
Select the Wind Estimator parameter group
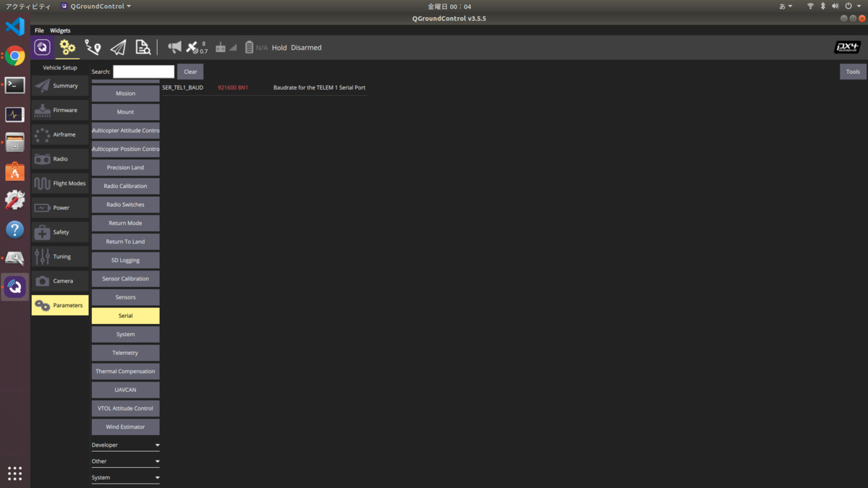[125, 427]
